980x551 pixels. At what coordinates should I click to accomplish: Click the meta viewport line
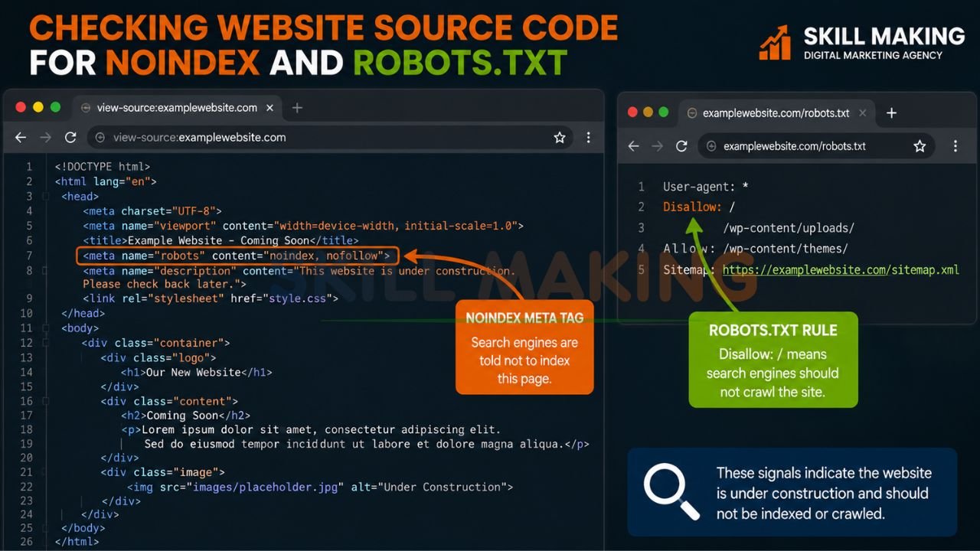[303, 226]
